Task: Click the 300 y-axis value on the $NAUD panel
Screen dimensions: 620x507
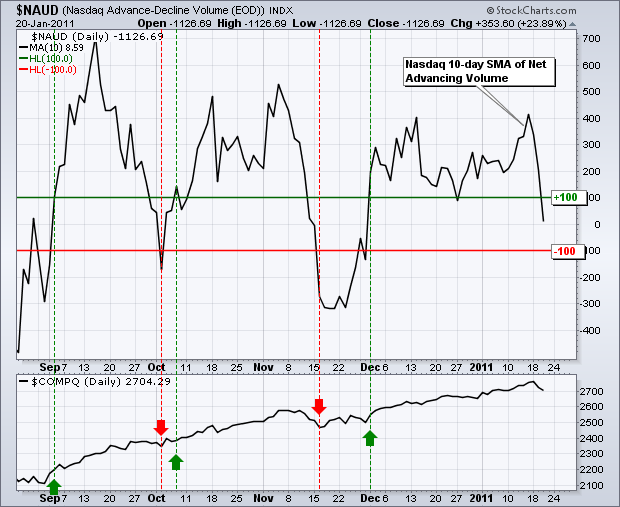Action: [591, 145]
